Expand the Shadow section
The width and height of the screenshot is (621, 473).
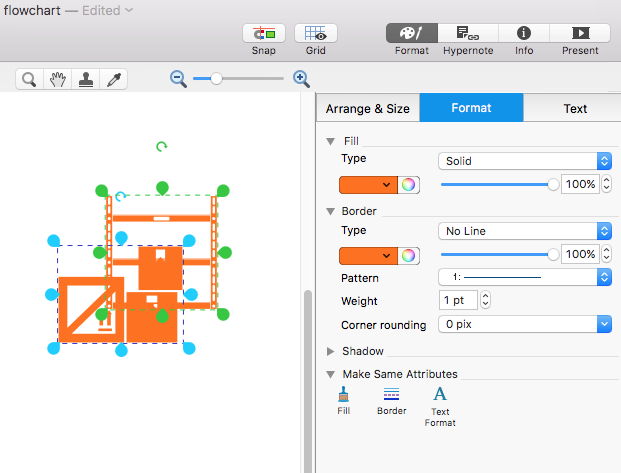331,351
